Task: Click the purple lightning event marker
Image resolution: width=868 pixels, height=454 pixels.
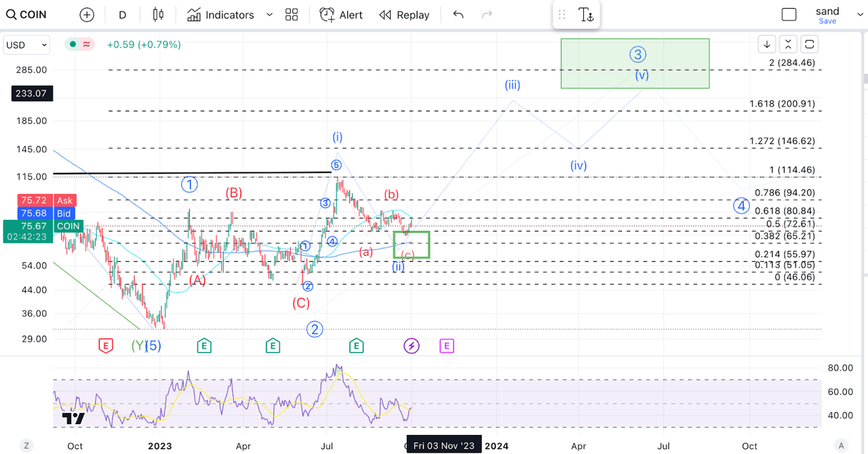Action: pyautogui.click(x=412, y=346)
